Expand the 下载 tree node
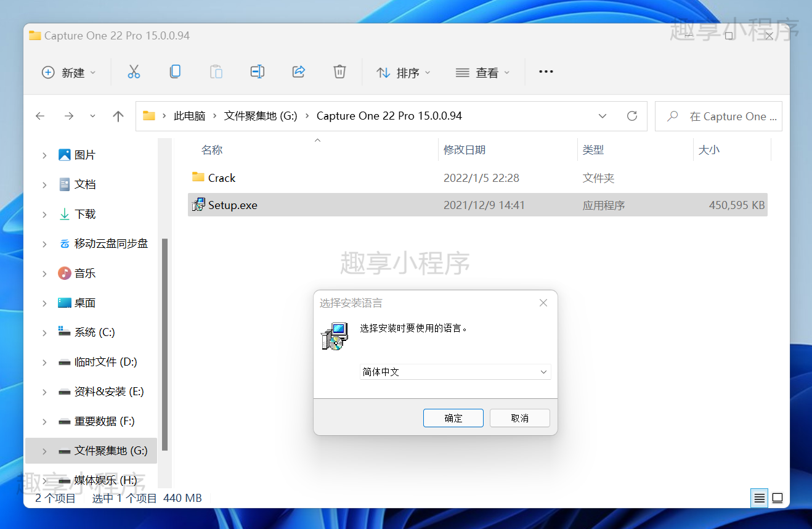This screenshot has height=529, width=812. click(44, 215)
